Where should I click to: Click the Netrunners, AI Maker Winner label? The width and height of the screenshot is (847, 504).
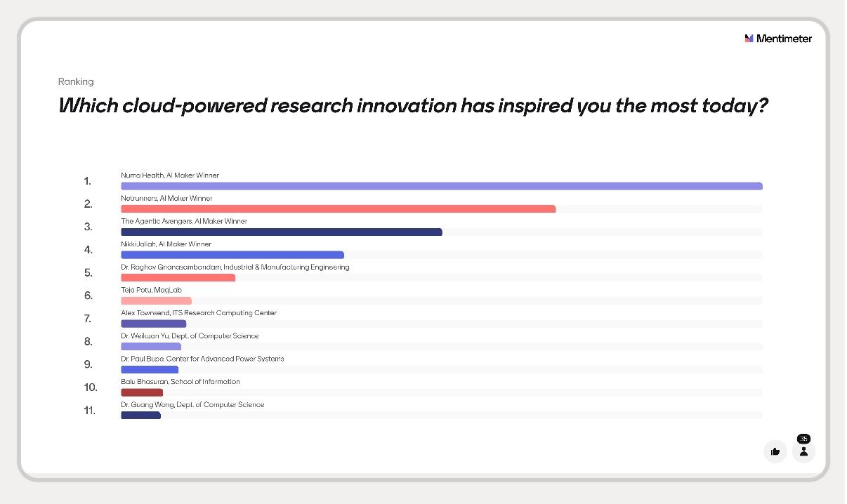pos(166,198)
